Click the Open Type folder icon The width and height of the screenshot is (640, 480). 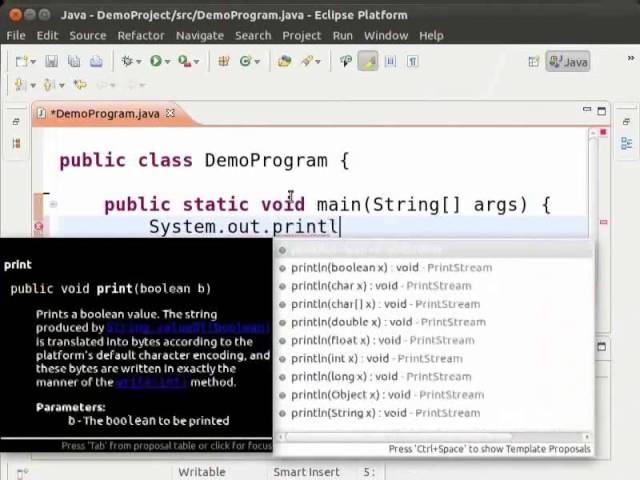coord(284,61)
